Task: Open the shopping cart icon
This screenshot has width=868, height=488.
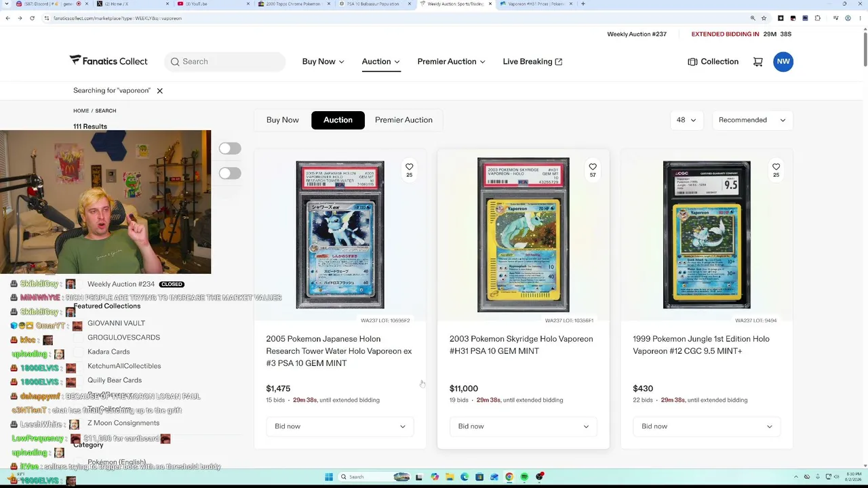Action: pos(758,62)
